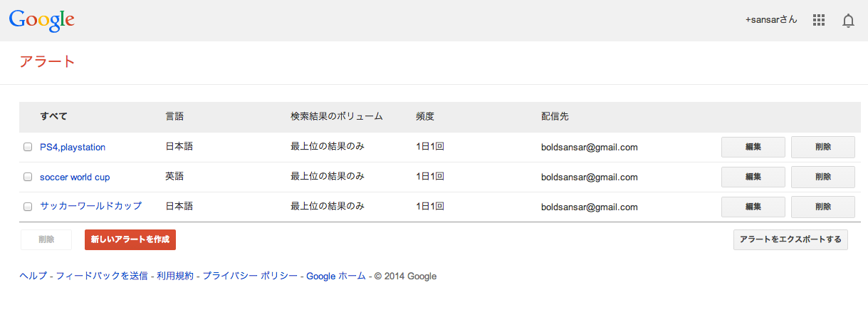Tick the checkbox for PS4,playstation alert
The image size is (868, 310).
[x=28, y=148]
